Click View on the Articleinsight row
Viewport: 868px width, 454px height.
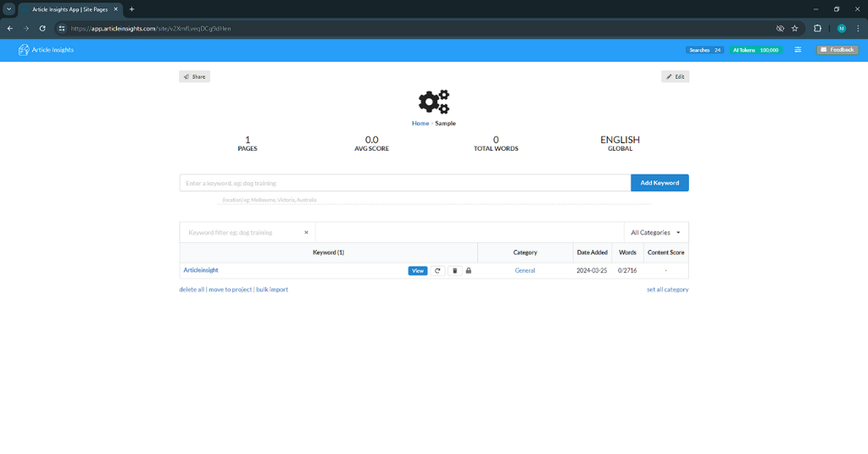click(x=417, y=270)
